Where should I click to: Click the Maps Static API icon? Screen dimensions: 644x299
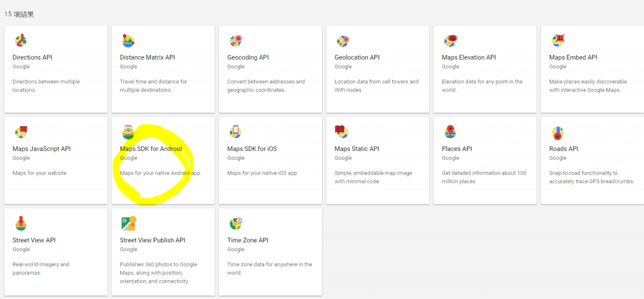341,132
